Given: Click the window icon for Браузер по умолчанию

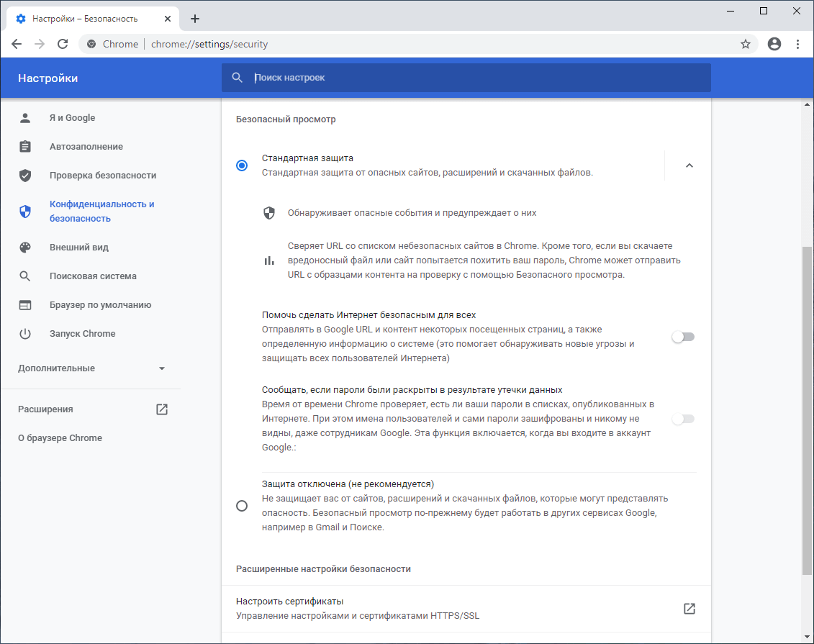Looking at the screenshot, I should (25, 305).
